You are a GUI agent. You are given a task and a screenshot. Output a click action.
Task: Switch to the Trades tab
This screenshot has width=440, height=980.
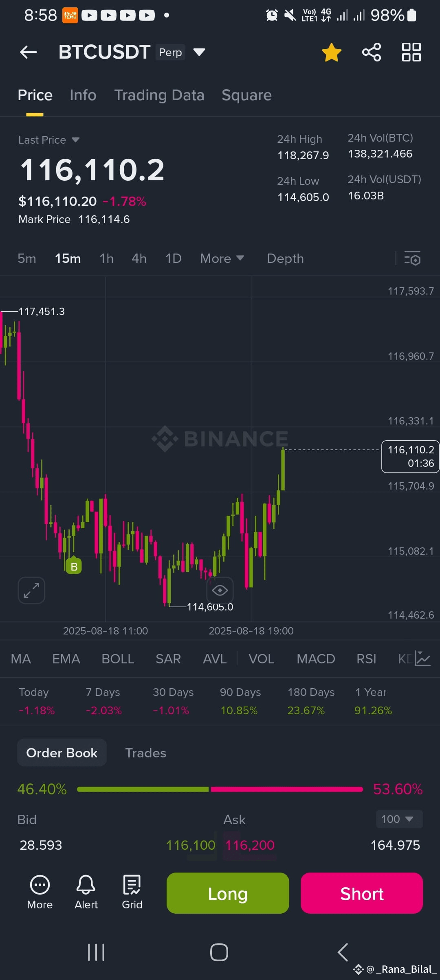(146, 753)
